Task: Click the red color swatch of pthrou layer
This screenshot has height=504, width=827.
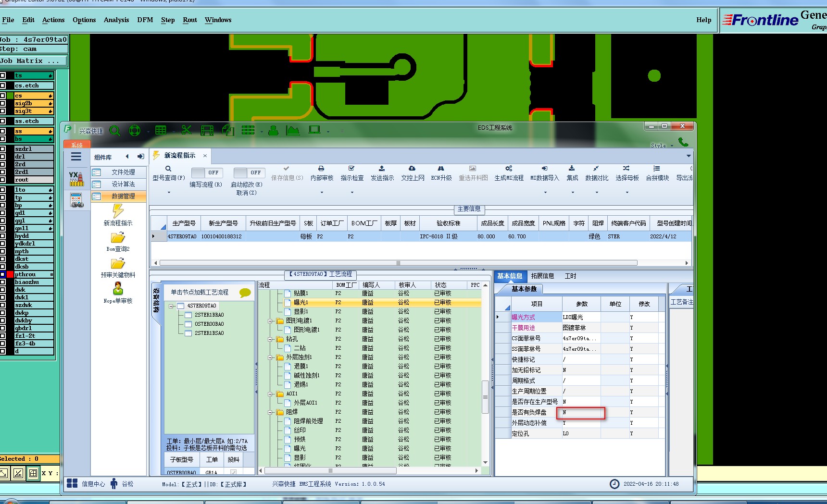Action: click(10, 274)
